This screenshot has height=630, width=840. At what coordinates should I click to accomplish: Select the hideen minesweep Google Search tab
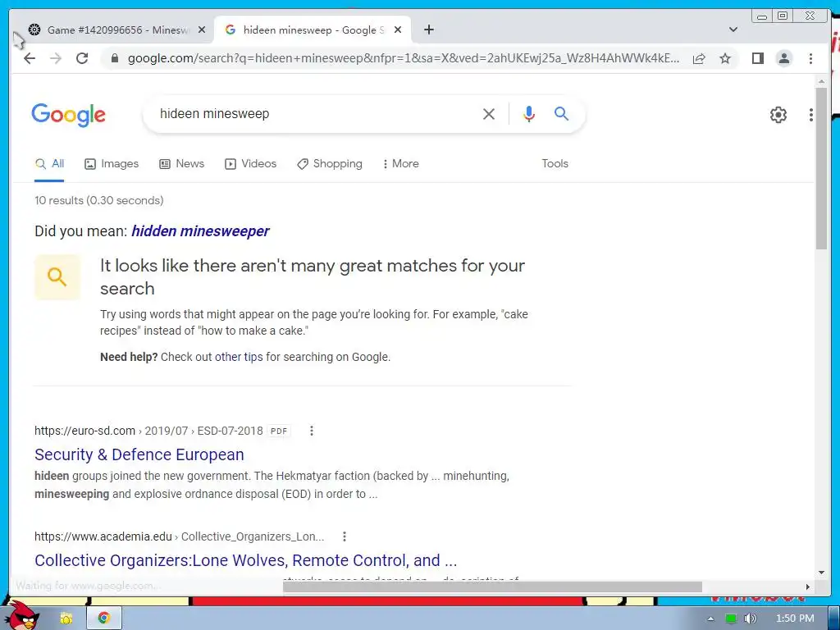[x=313, y=30]
